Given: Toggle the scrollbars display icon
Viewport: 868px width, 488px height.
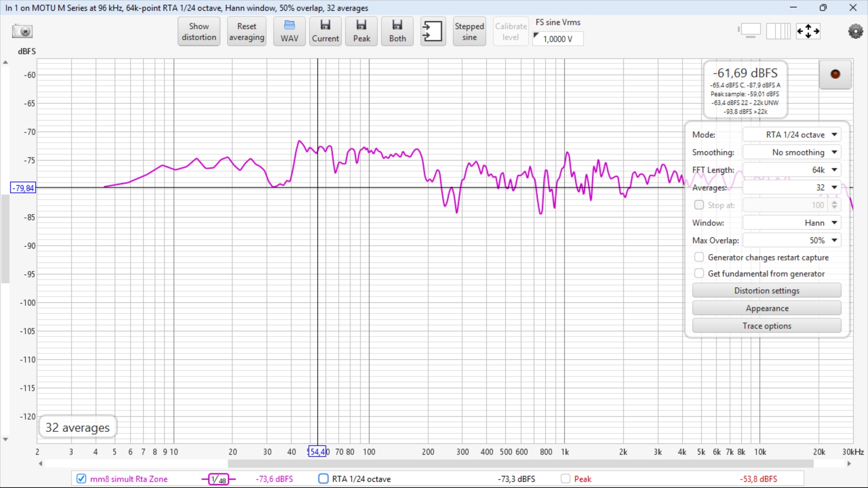Looking at the screenshot, I should (750, 31).
